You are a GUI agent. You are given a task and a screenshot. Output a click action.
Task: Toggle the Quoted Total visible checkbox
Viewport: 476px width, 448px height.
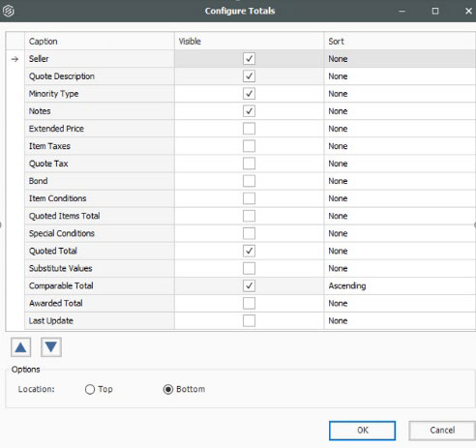pyautogui.click(x=249, y=251)
